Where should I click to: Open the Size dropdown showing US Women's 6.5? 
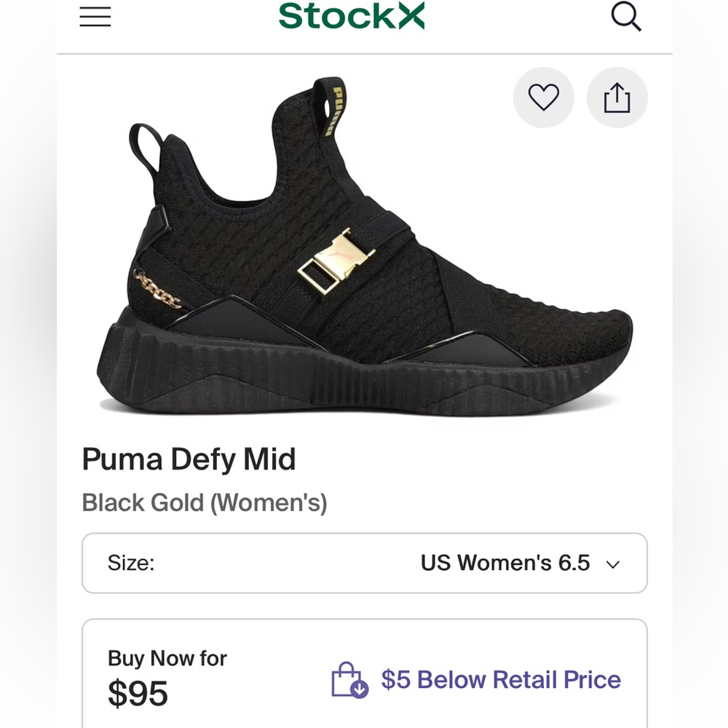pyautogui.click(x=364, y=563)
